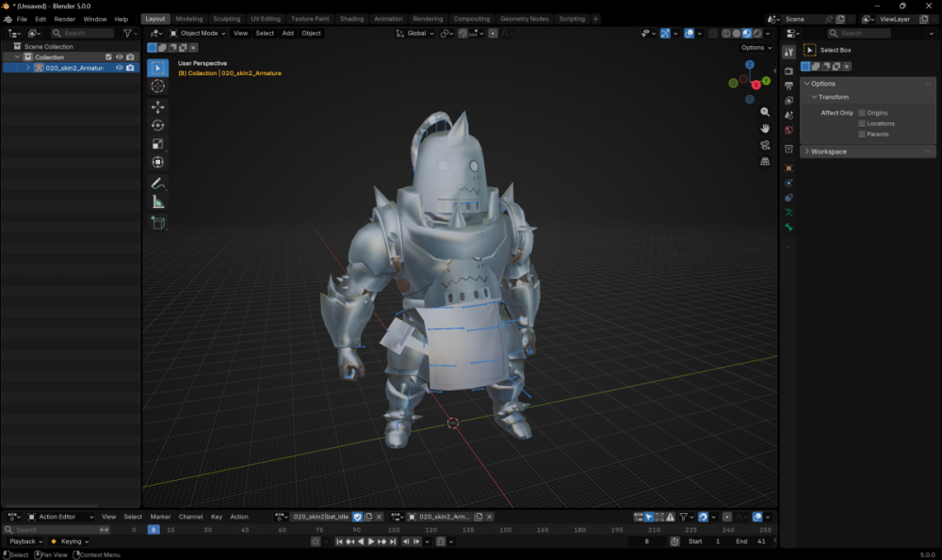Open the Global transform orientation dropdown
Viewport: 942px width, 560px height.
415,34
